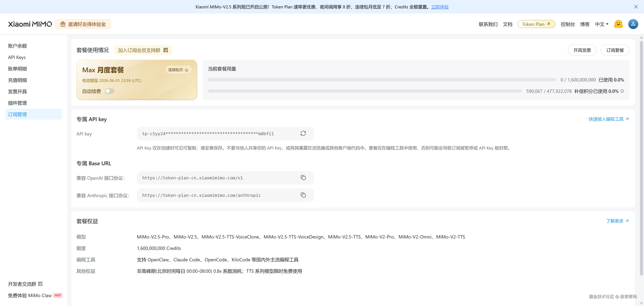Click the 专属 API key heading
This screenshot has width=644, height=306.
pyautogui.click(x=92, y=119)
